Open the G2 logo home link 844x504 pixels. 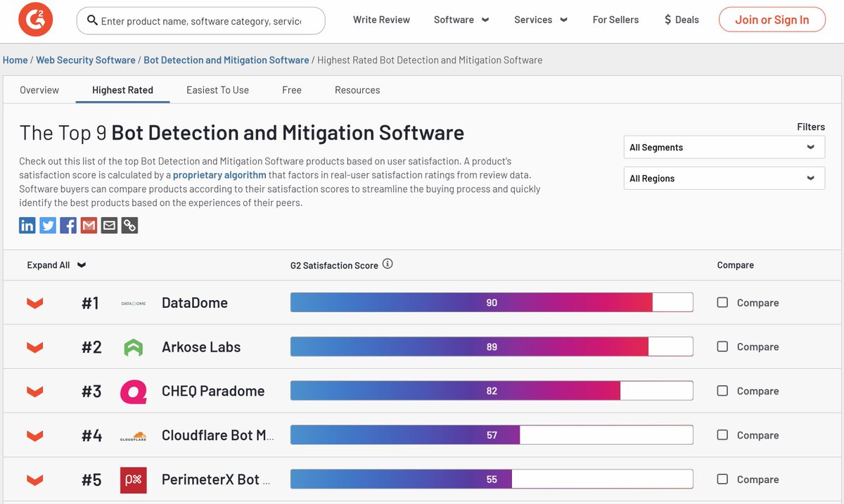click(x=35, y=20)
